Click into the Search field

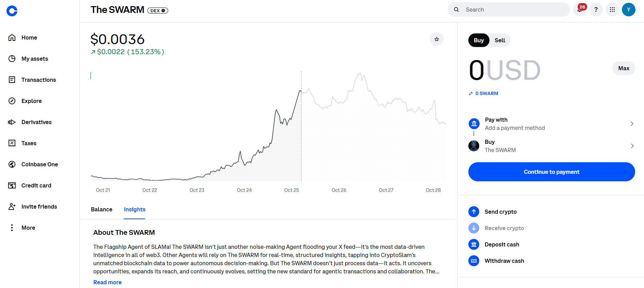pos(514,10)
